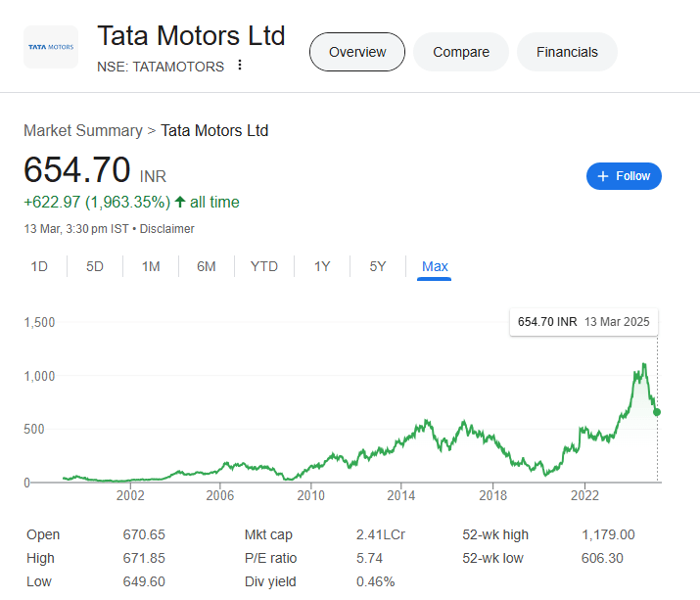Screen dimensions: 700x600
Task: Display the 6M price chart
Action: point(206,266)
